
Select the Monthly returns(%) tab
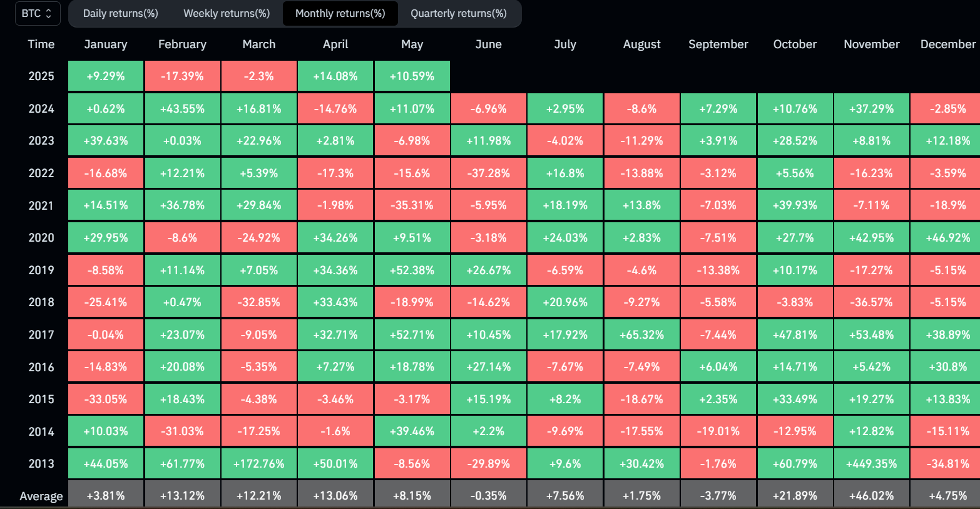pyautogui.click(x=340, y=13)
